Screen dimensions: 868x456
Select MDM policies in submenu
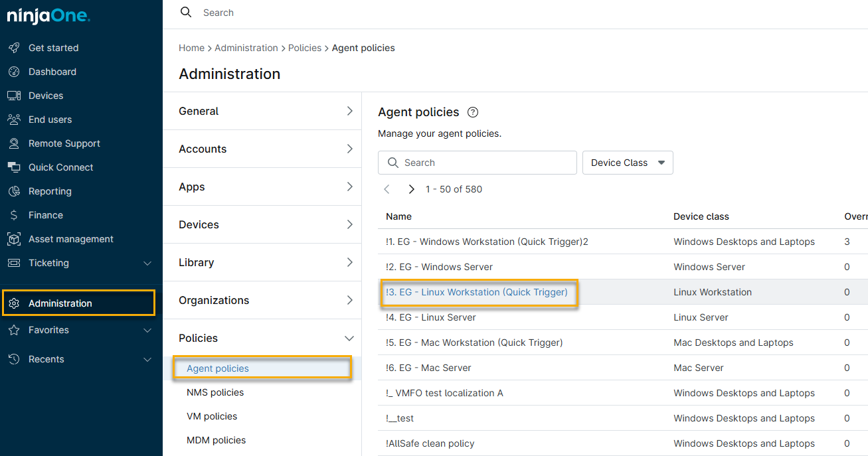click(216, 440)
